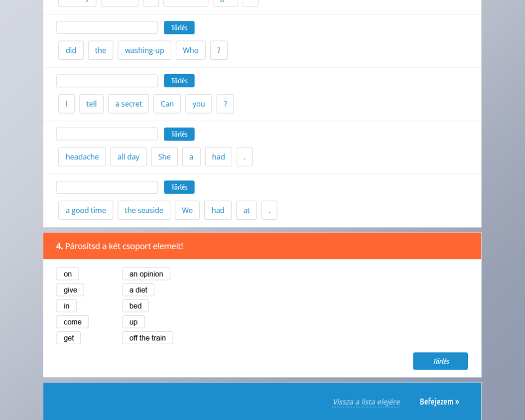The width and height of the screenshot is (525, 420).
Task: Select the "We" word tile
Action: click(x=187, y=210)
